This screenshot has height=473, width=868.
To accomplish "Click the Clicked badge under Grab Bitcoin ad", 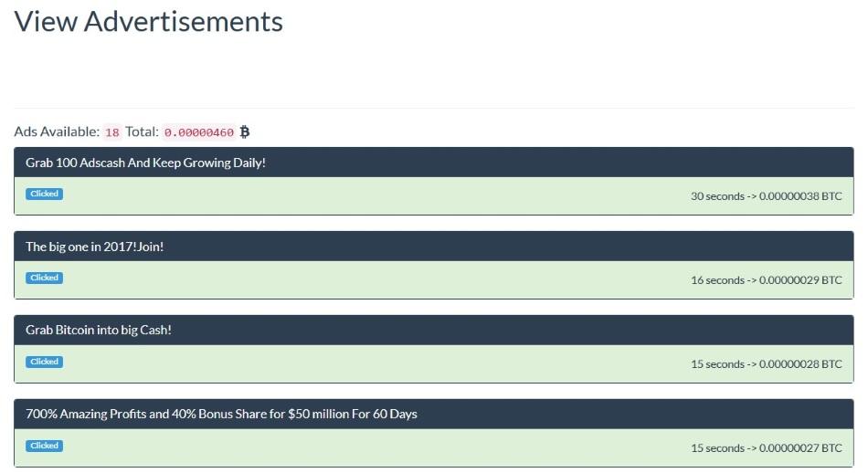I will [x=44, y=362].
